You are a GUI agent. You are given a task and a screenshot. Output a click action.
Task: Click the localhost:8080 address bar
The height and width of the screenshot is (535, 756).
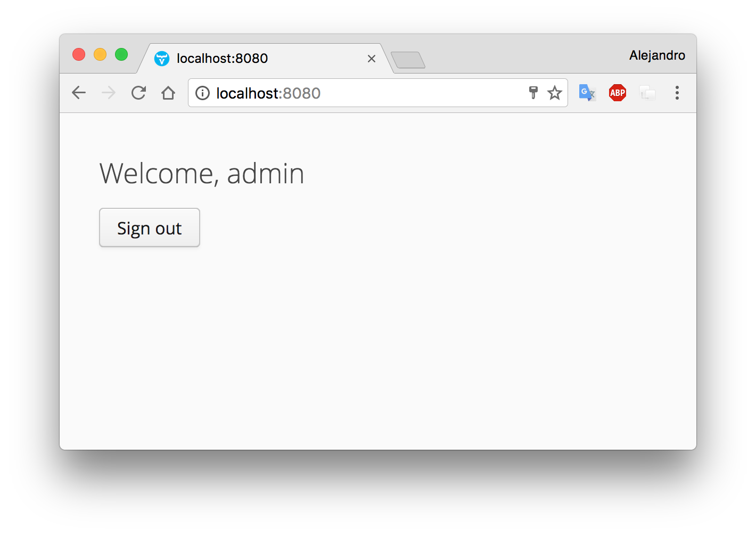[x=362, y=93]
